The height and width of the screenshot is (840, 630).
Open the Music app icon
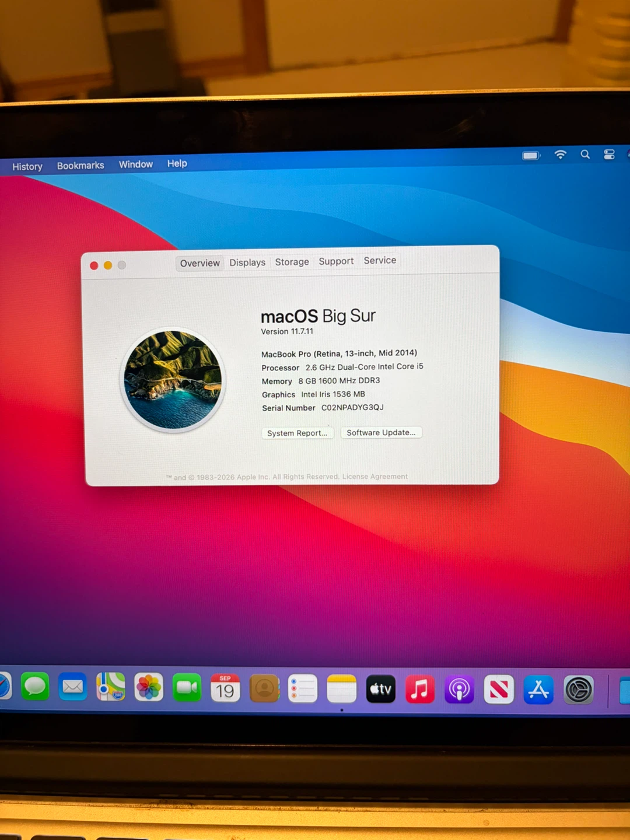[x=420, y=689]
